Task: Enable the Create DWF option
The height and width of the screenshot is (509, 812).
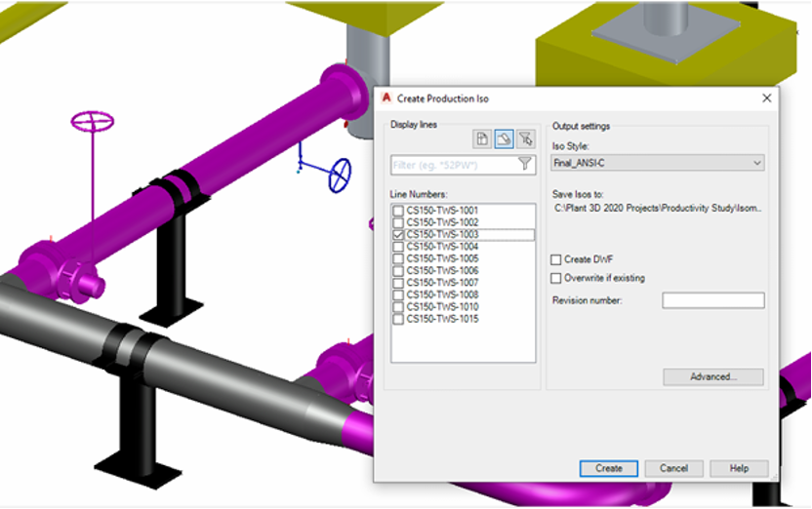Action: coord(555,259)
